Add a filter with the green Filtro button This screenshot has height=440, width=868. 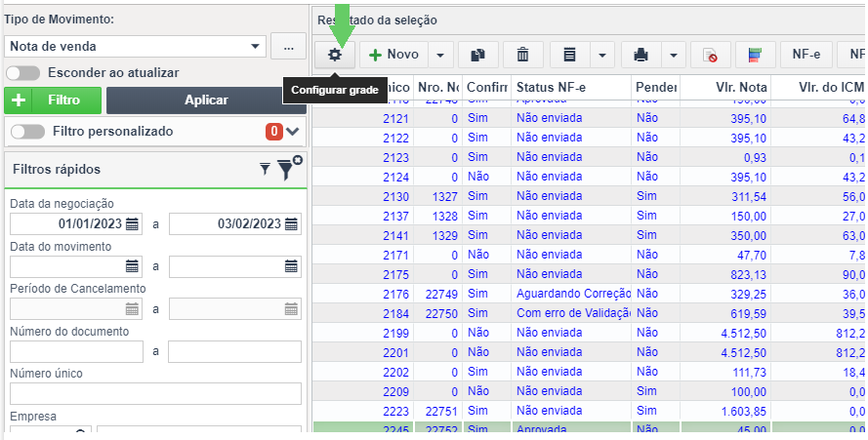tap(53, 100)
